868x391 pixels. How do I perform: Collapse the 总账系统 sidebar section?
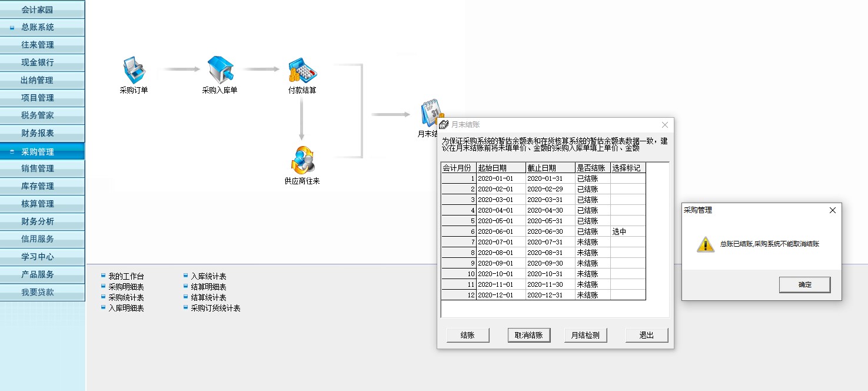tap(12, 28)
